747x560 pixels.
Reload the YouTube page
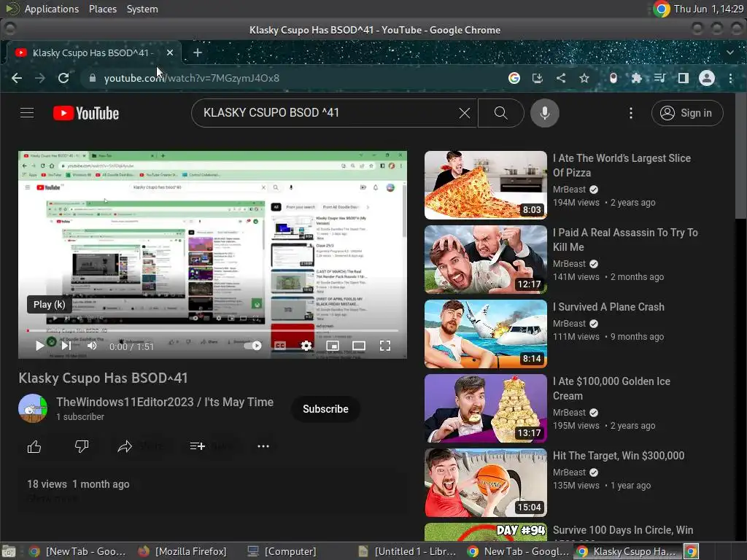tap(63, 78)
